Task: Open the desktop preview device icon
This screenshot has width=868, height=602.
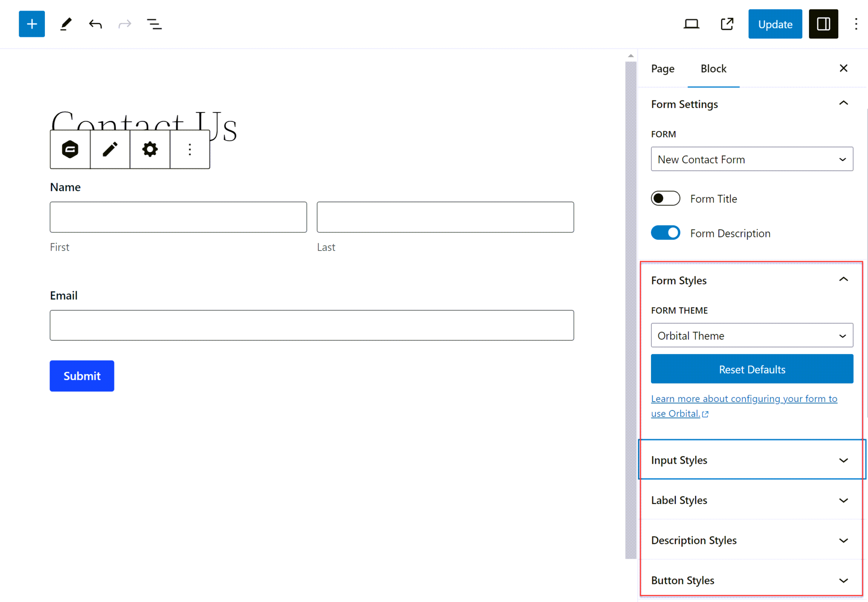Action: [x=691, y=24]
